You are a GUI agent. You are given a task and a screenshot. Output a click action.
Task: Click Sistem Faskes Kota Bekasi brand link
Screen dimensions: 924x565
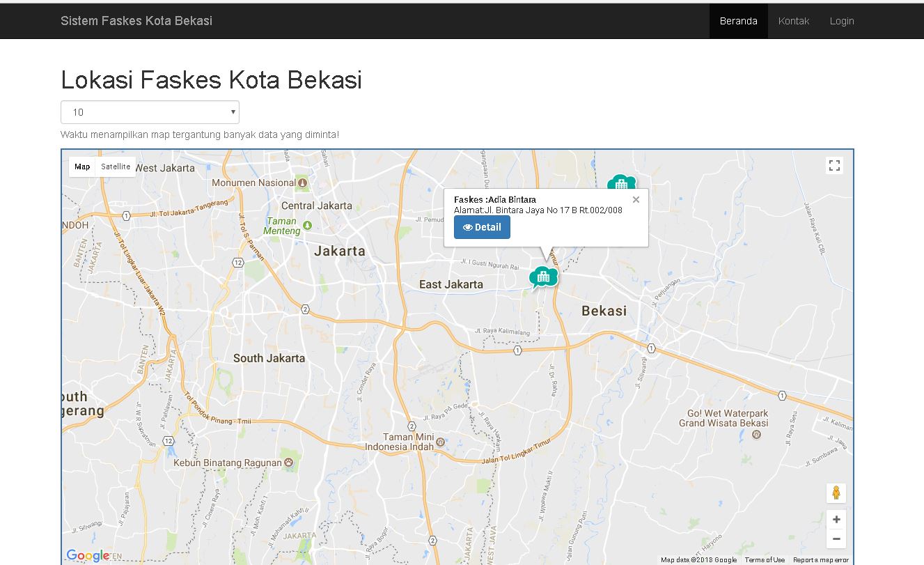(136, 21)
